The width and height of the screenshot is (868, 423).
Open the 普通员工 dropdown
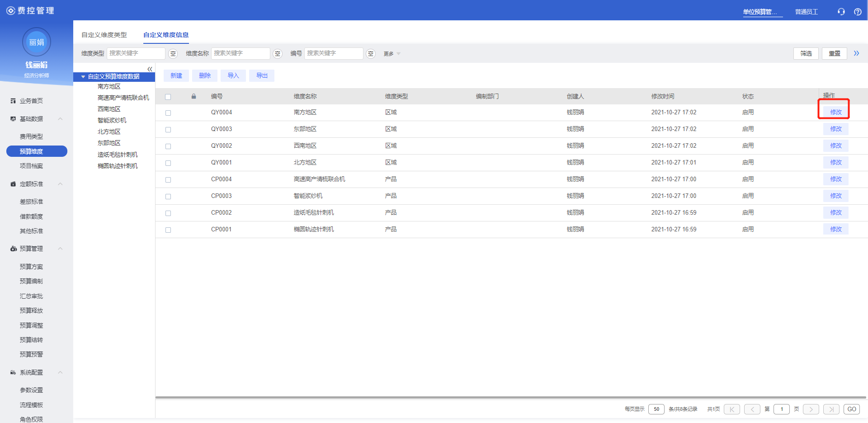click(807, 12)
